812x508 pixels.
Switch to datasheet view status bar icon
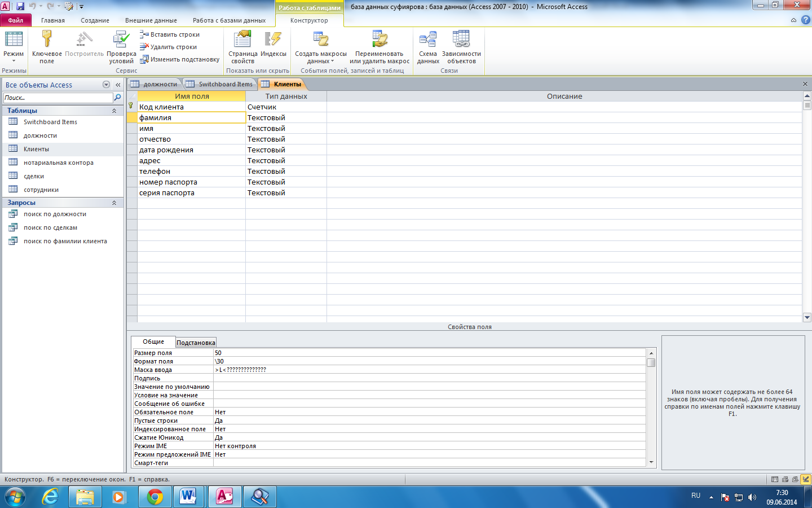tap(775, 479)
